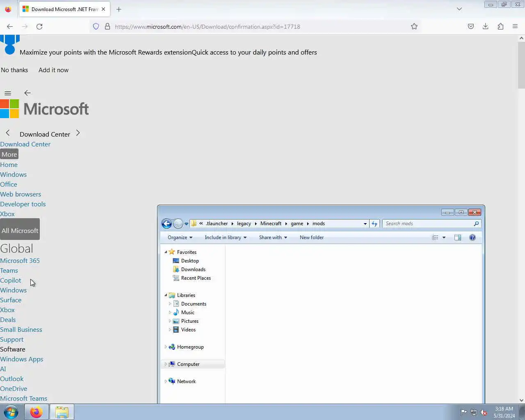This screenshot has width=525, height=420.
Task: Open the Surface link
Action: (11, 300)
